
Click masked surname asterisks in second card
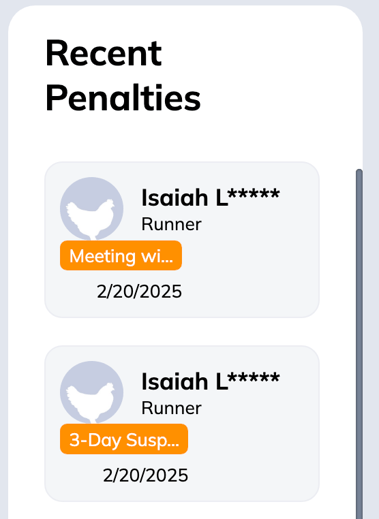pos(254,378)
